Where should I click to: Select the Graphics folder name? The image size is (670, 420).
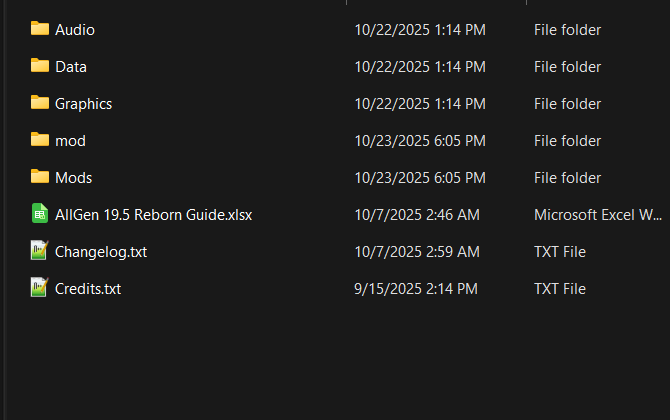tap(83, 104)
